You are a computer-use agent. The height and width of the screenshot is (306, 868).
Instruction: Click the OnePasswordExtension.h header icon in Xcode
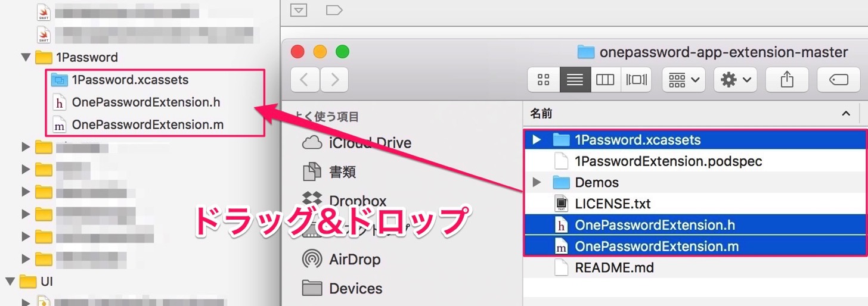(x=58, y=102)
